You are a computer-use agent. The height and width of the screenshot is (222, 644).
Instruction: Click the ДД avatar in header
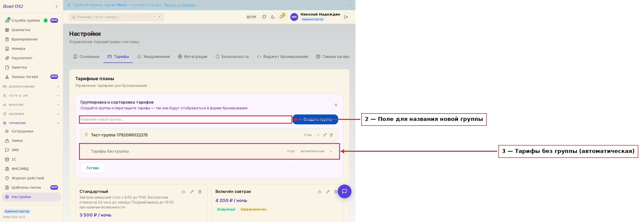coord(249,17)
